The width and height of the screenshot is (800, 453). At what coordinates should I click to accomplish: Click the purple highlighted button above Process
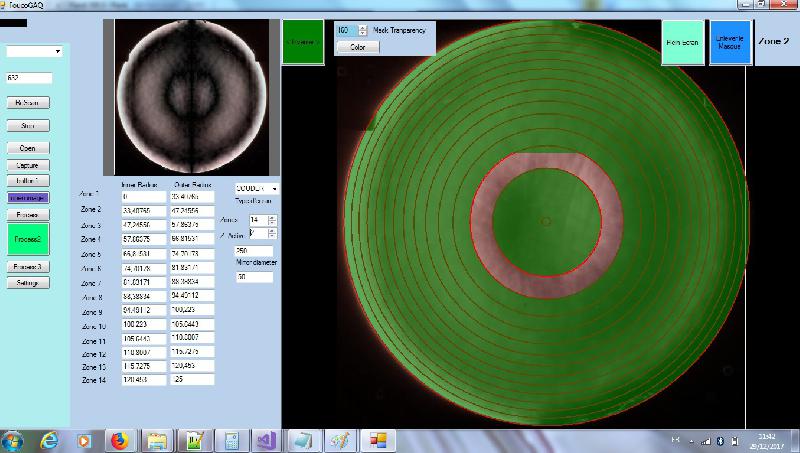click(28, 197)
